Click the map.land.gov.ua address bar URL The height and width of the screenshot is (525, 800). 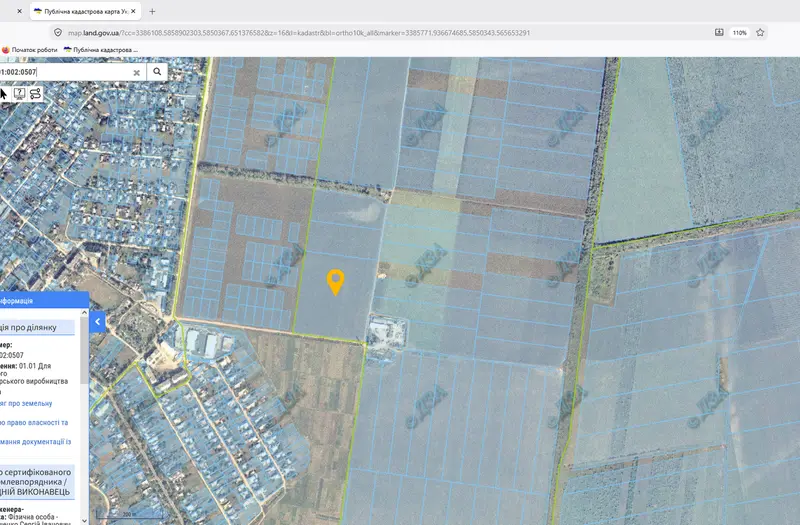click(299, 33)
